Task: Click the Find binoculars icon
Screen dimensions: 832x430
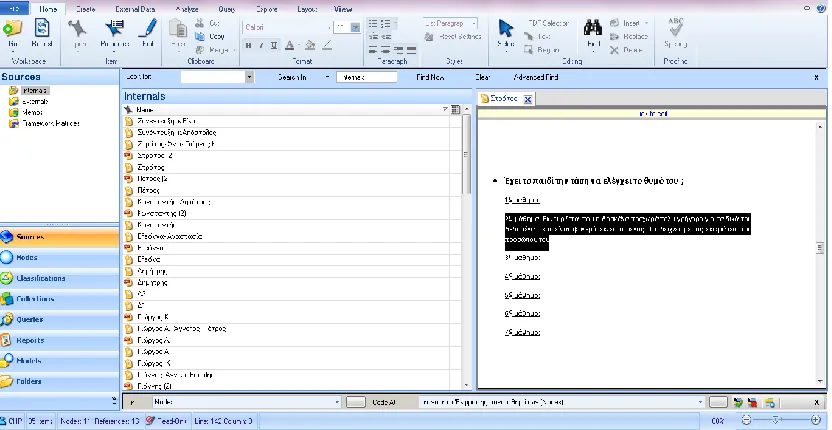Action: coord(593,28)
